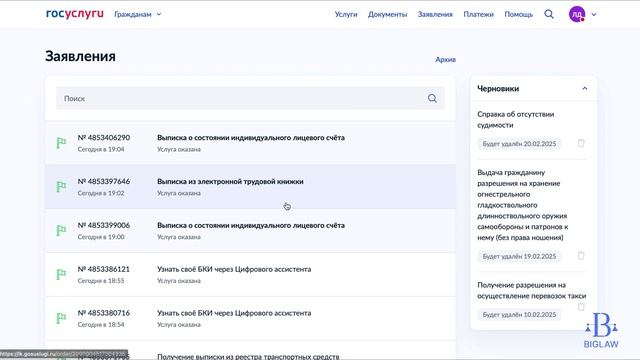This screenshot has width=640, height=360.
Task: Click label Будет удалён 19.02.2025
Action: pos(519,256)
